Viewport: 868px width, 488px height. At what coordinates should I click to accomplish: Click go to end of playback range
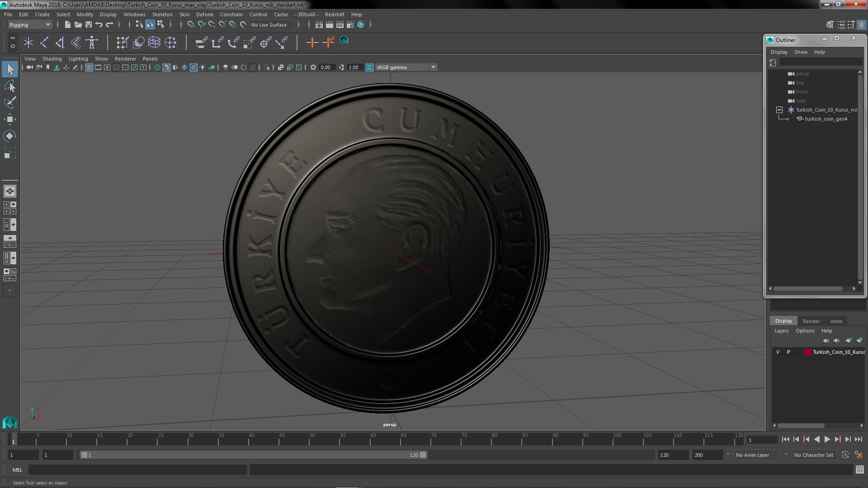tap(858, 439)
